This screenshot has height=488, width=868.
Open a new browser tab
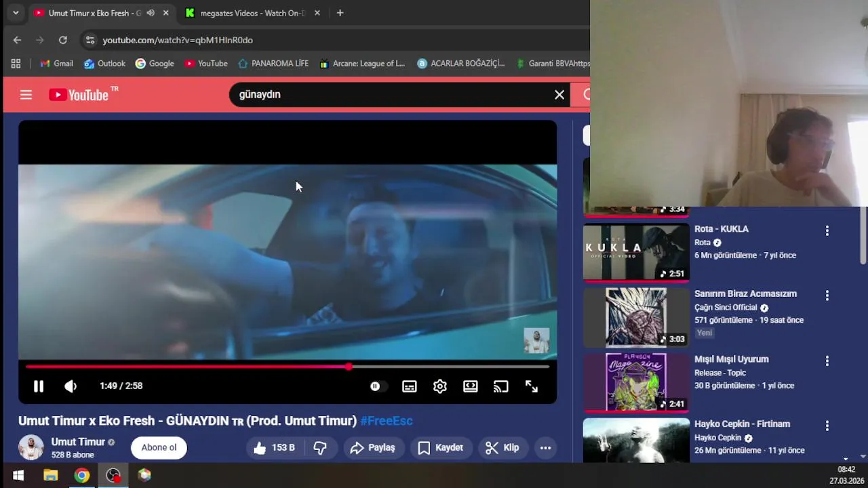click(340, 13)
